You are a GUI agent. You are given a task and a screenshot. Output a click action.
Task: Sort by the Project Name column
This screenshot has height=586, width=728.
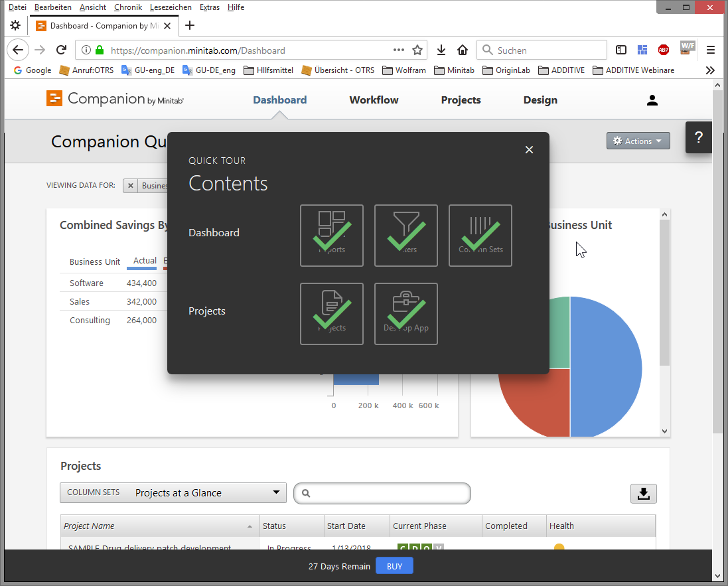(160, 526)
